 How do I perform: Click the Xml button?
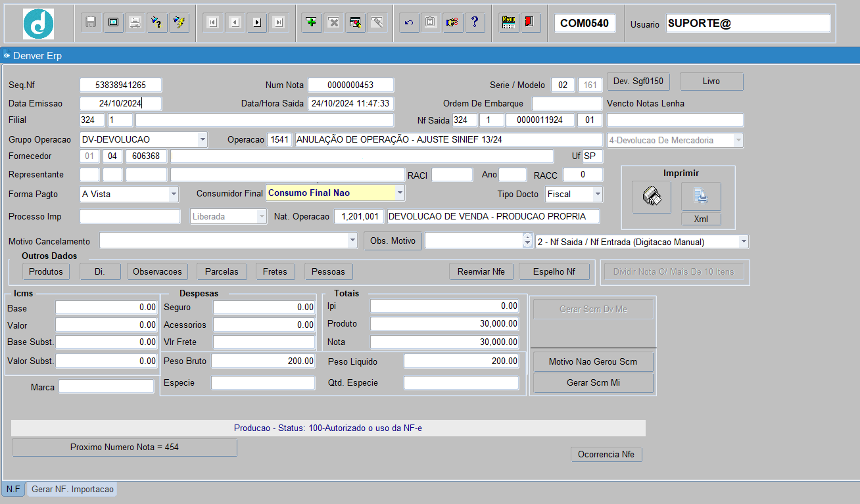coord(701,219)
